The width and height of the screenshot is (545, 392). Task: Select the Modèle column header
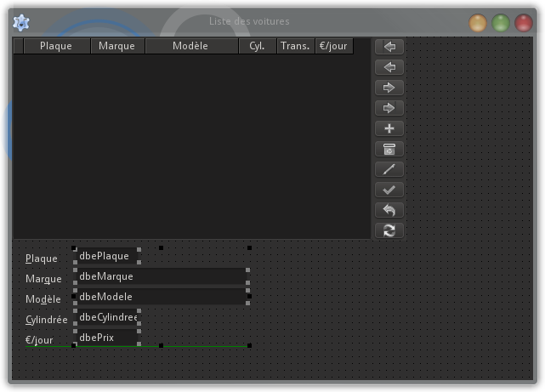point(190,46)
